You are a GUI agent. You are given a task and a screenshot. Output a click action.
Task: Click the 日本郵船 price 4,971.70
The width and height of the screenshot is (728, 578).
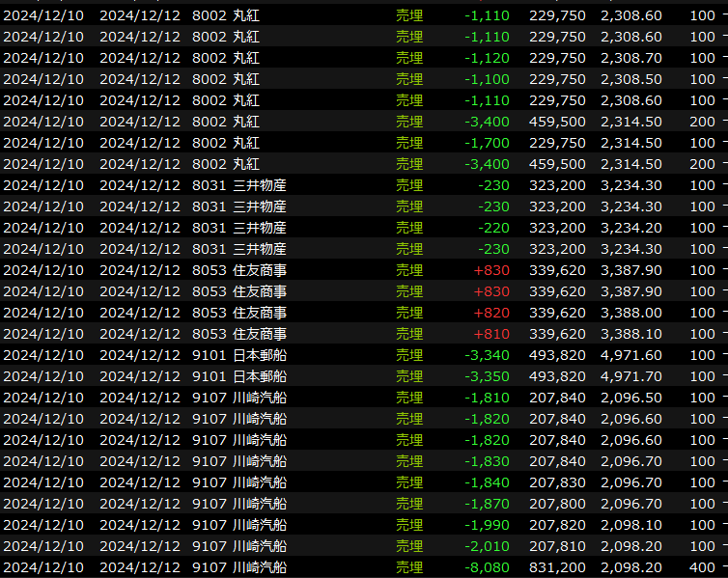(630, 376)
